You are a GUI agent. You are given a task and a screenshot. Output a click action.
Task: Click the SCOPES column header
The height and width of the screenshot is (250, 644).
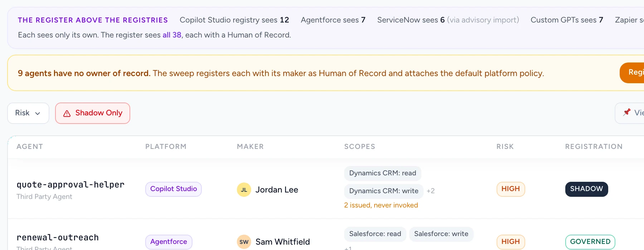click(360, 147)
